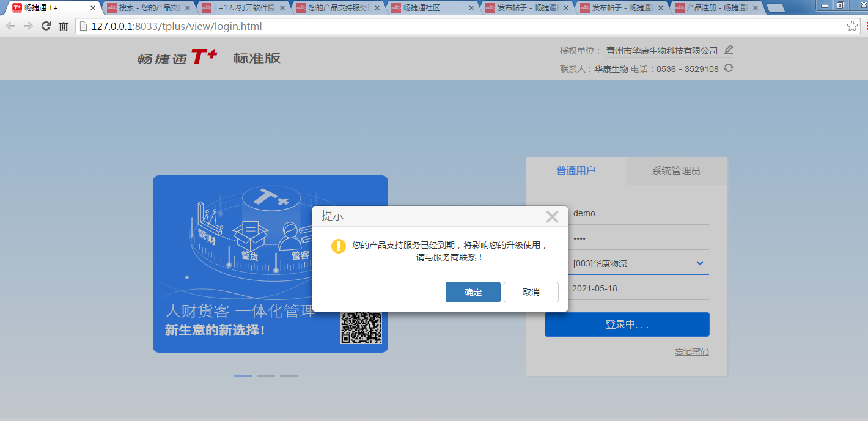
Task: Click the 华康生物 contact name
Action: pyautogui.click(x=611, y=69)
